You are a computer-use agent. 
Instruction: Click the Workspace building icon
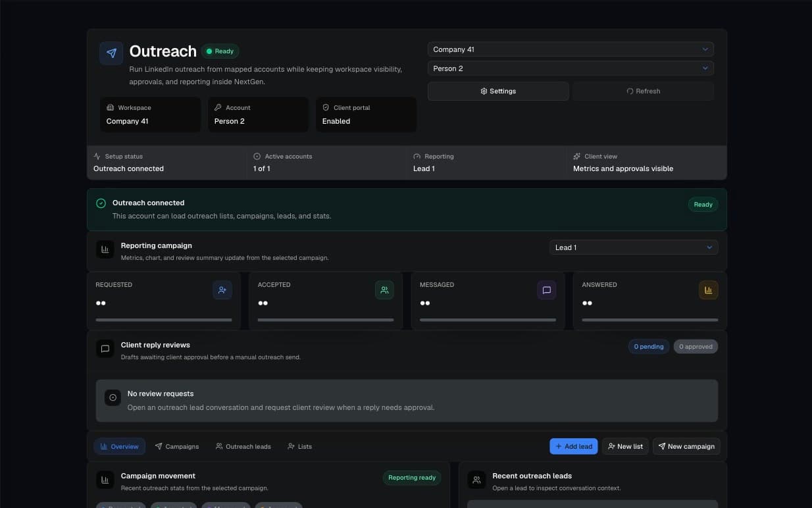(x=110, y=107)
